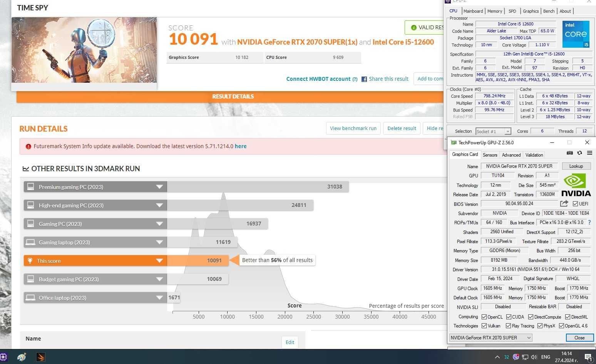Click the laptop icon on Gaming laptop row
This screenshot has width=596, height=364.
pyautogui.click(x=30, y=242)
